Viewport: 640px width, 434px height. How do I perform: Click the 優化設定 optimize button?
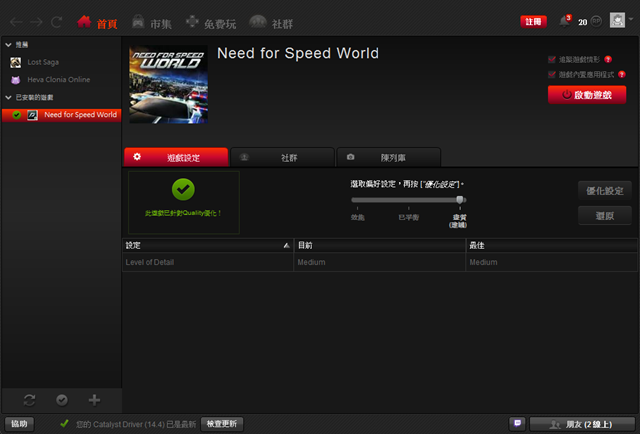[x=604, y=191]
